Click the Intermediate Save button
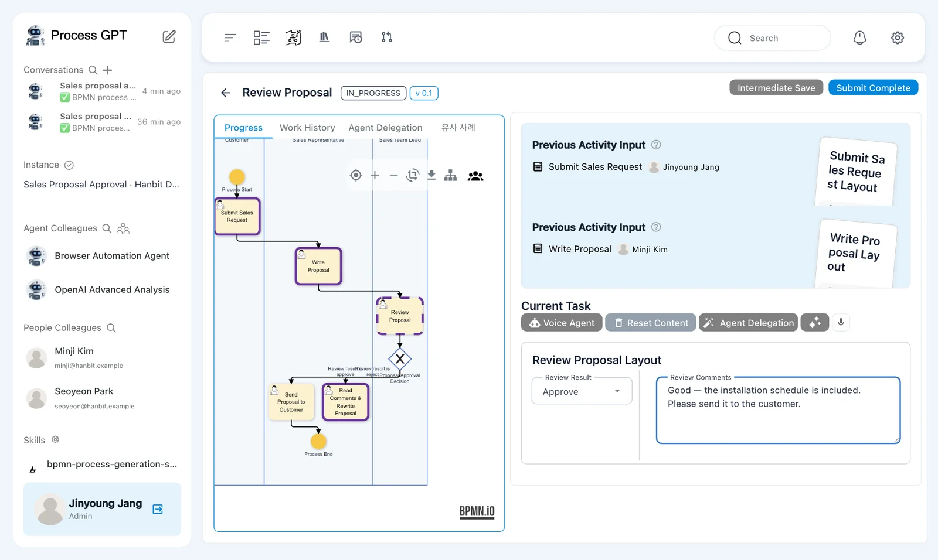This screenshot has width=938, height=560. pyautogui.click(x=776, y=88)
